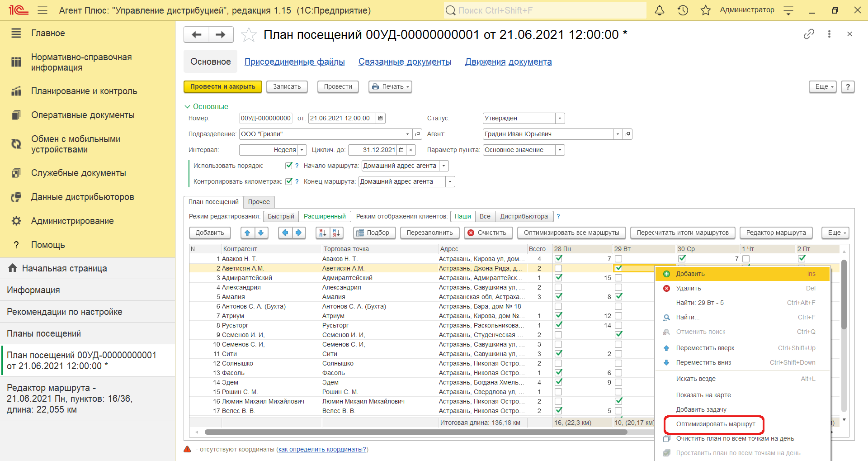868x461 pixels.
Task: Shift visits left arrow button
Action: coord(285,233)
